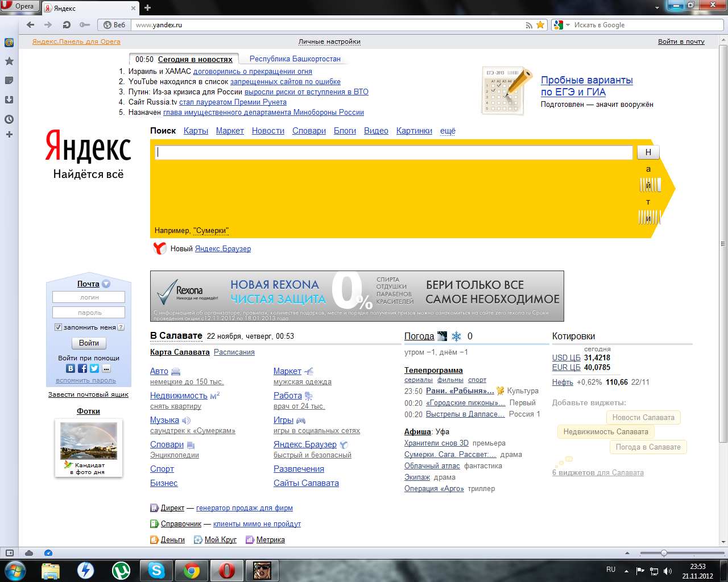728x582 pixels.
Task: Open Opera Link cloud icon in status bar
Action: 29,553
